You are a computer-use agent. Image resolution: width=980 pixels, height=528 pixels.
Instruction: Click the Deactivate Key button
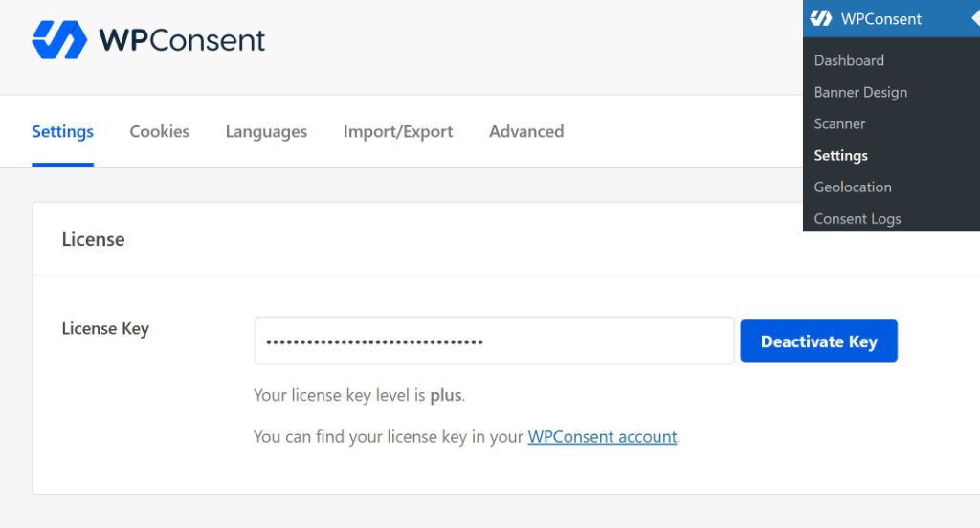click(x=819, y=341)
